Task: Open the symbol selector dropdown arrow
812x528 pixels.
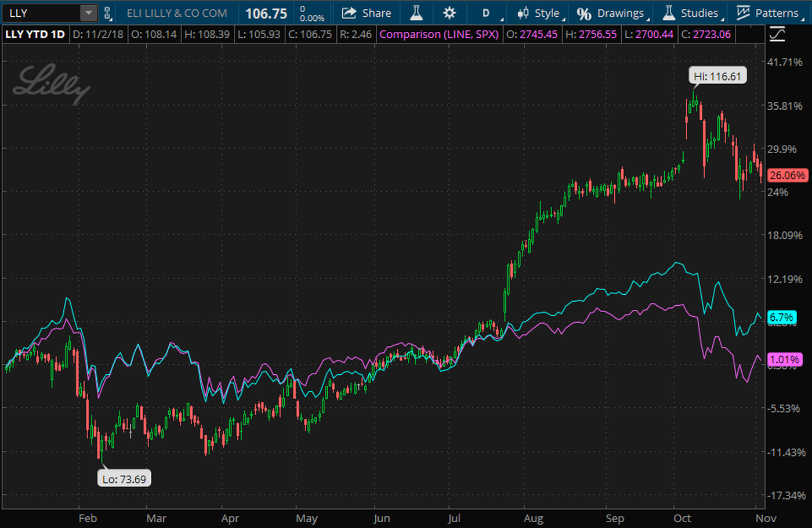Action: [88, 13]
